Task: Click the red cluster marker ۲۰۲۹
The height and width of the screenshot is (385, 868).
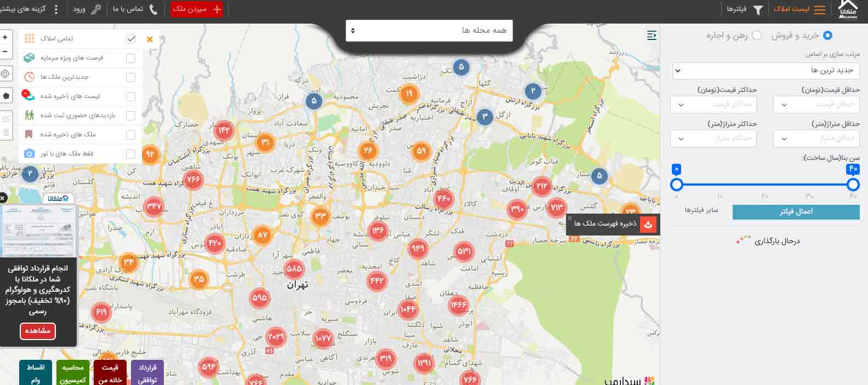Action: [276, 337]
